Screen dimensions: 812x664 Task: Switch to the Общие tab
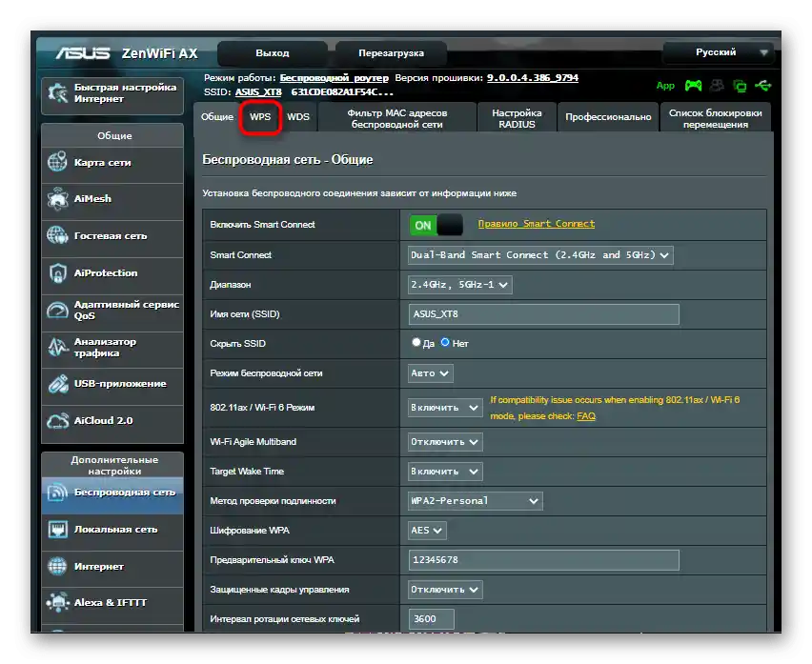(x=217, y=117)
